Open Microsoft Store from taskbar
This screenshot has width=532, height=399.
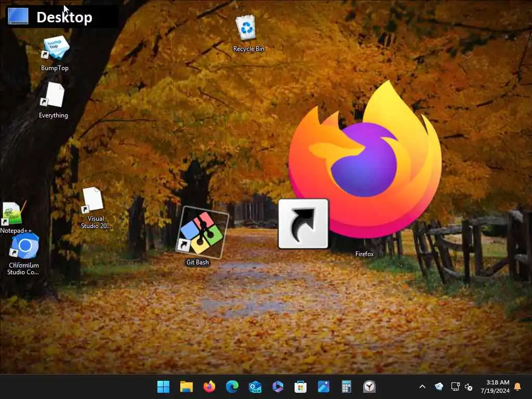[300, 387]
